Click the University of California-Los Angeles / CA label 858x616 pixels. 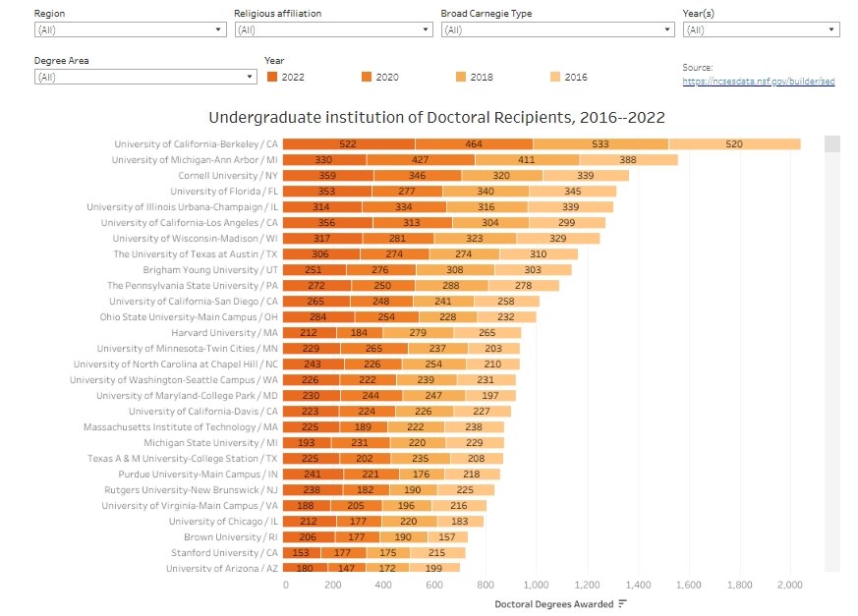(x=190, y=223)
